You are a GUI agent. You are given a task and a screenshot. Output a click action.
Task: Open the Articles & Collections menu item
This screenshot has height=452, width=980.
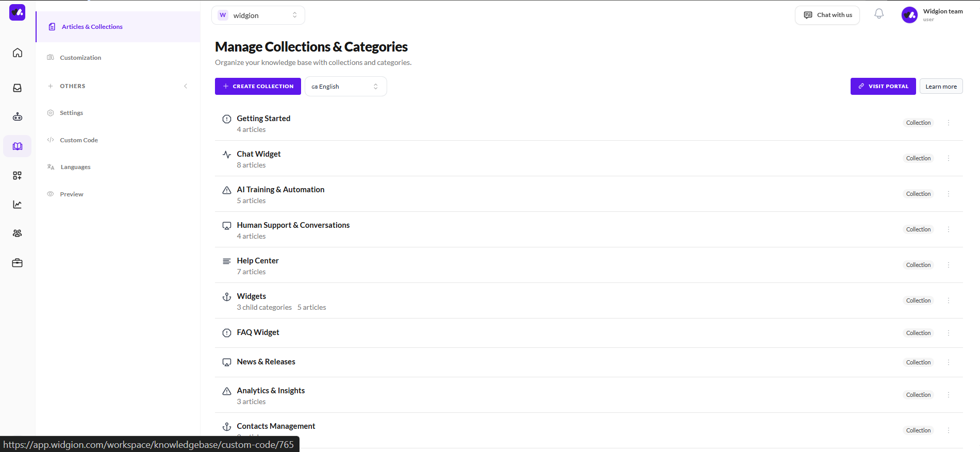pos(92,27)
